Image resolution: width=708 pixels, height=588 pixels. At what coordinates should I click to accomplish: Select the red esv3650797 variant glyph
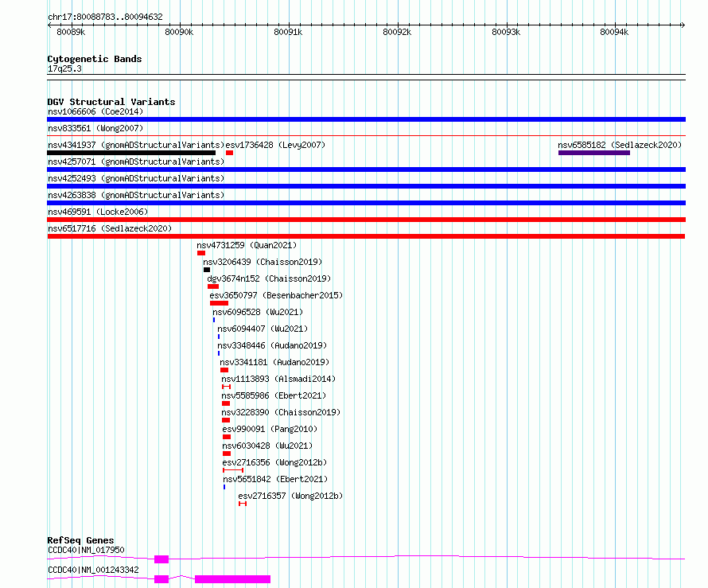219,303
